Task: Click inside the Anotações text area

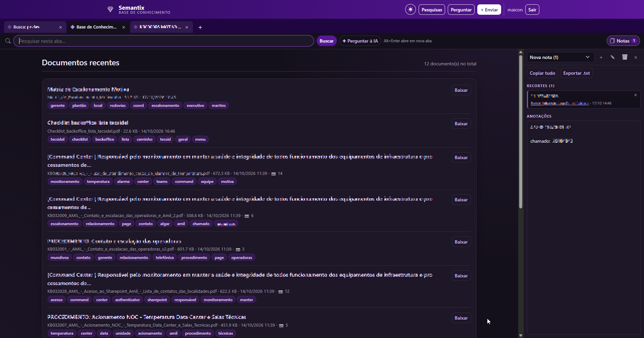Action: [584, 227]
